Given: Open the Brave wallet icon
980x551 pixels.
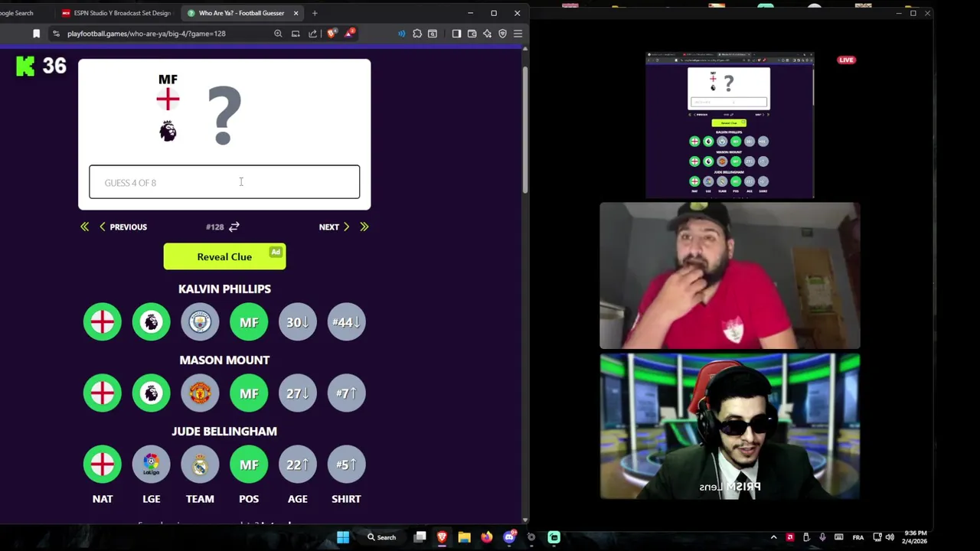Looking at the screenshot, I should point(472,34).
